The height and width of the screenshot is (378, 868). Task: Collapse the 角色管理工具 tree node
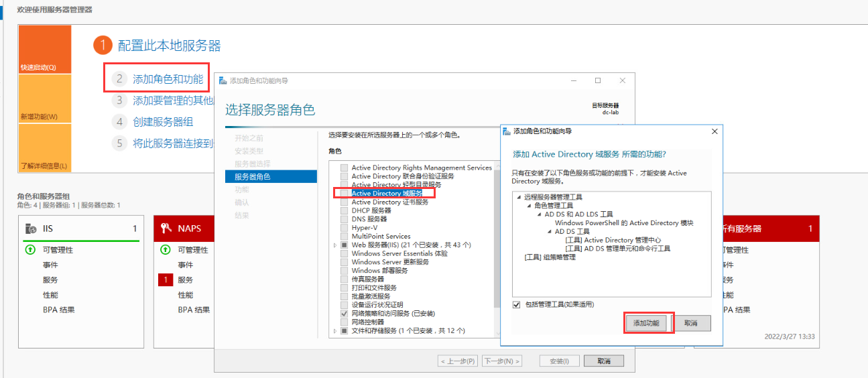pos(529,206)
